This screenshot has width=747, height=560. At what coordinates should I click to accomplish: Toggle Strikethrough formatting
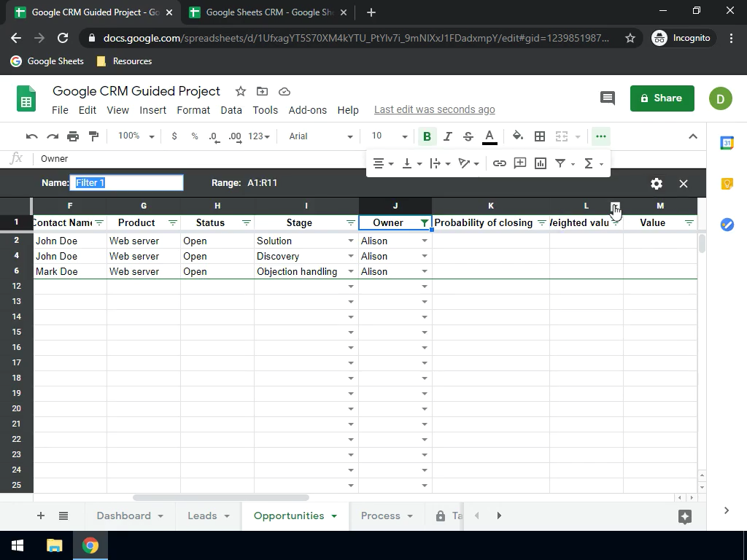tap(468, 136)
